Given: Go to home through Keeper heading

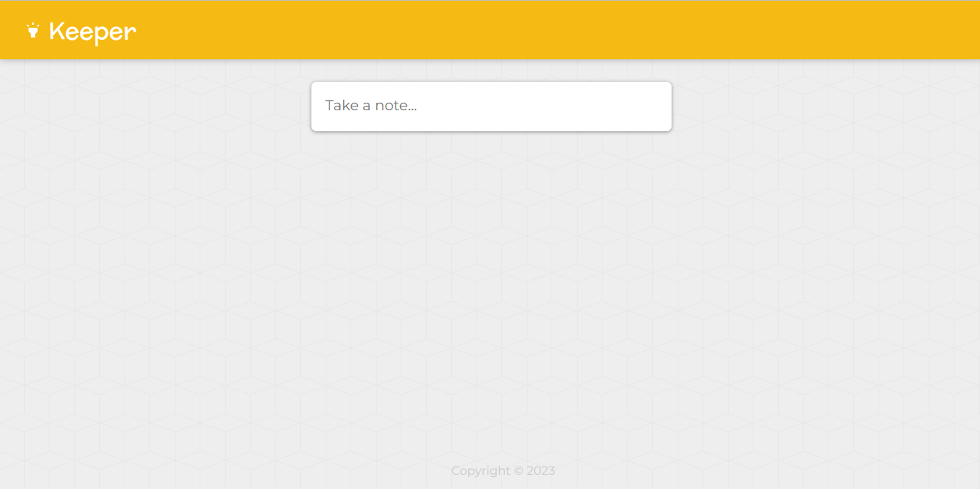Looking at the screenshot, I should coord(92,32).
